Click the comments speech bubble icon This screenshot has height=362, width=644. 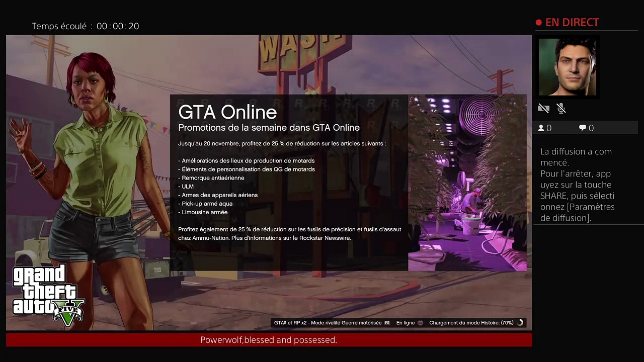click(583, 128)
